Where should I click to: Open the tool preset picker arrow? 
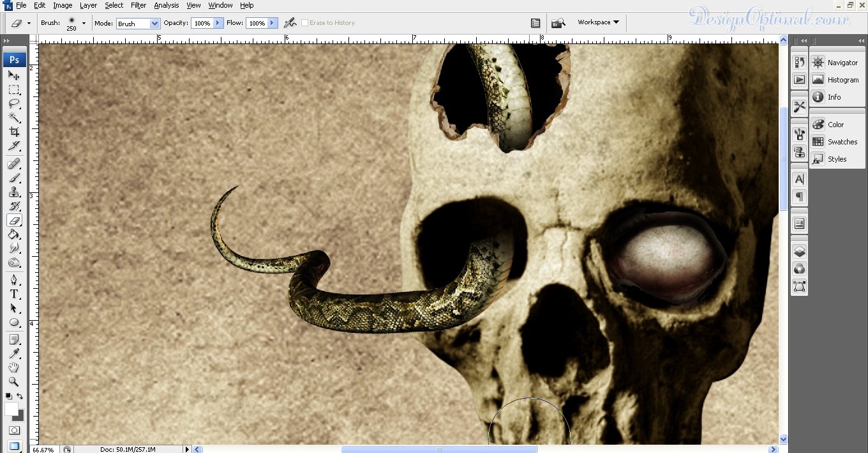(x=29, y=23)
